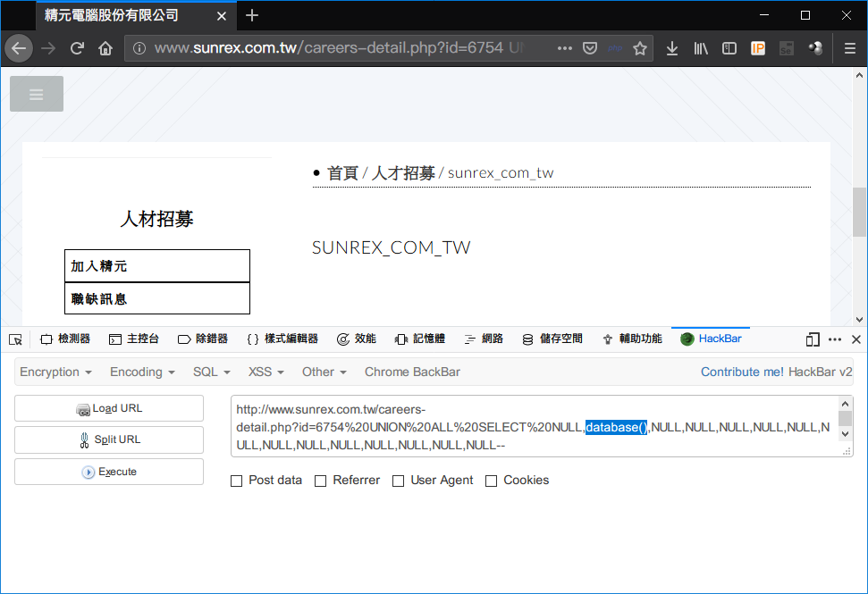The width and height of the screenshot is (868, 594).
Task: Click Chrome BackBar menu item
Action: click(x=412, y=372)
